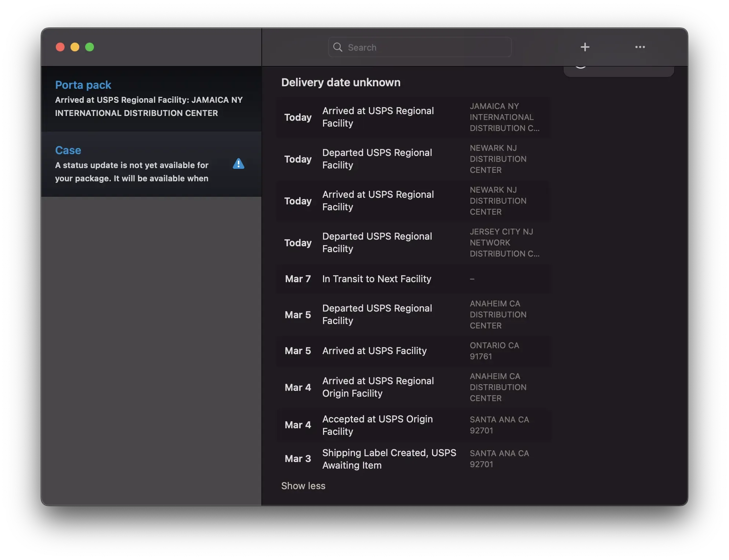Image resolution: width=729 pixels, height=560 pixels.
Task: Open the three-dots more options menu
Action: [x=640, y=47]
